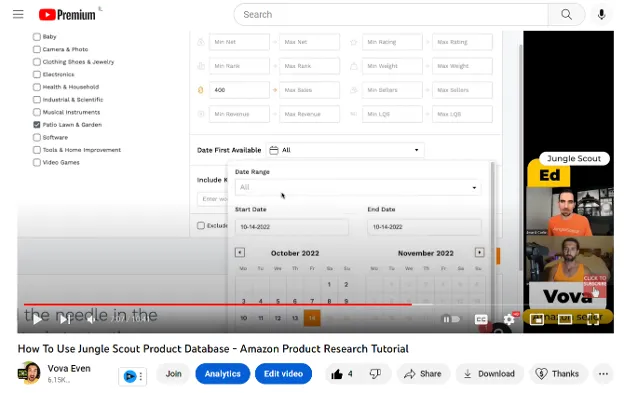Click the Edit video button

pyautogui.click(x=283, y=374)
